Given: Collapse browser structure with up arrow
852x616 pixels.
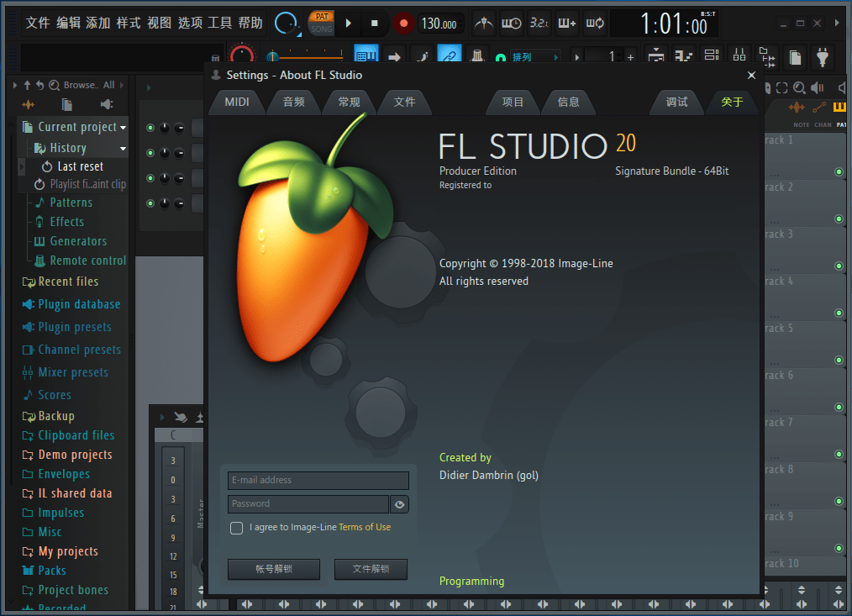Looking at the screenshot, I should (x=27, y=86).
